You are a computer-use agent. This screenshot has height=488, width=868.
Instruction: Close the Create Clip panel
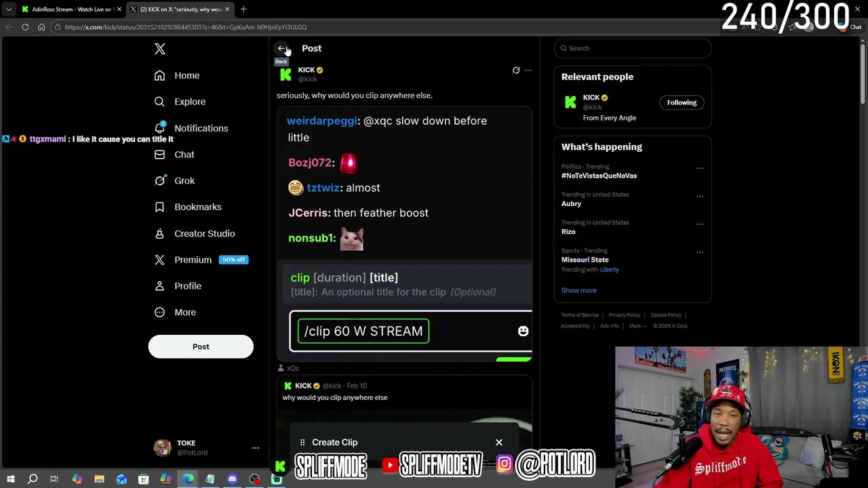[499, 443]
